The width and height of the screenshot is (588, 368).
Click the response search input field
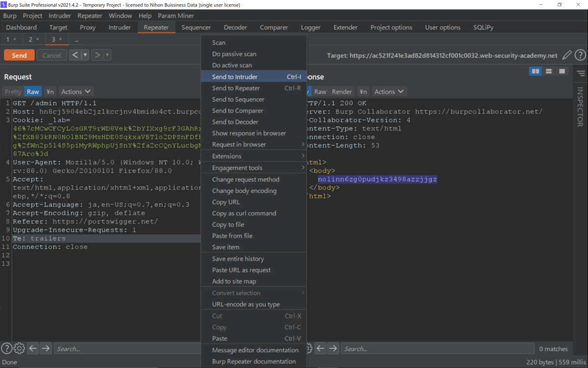(x=437, y=348)
